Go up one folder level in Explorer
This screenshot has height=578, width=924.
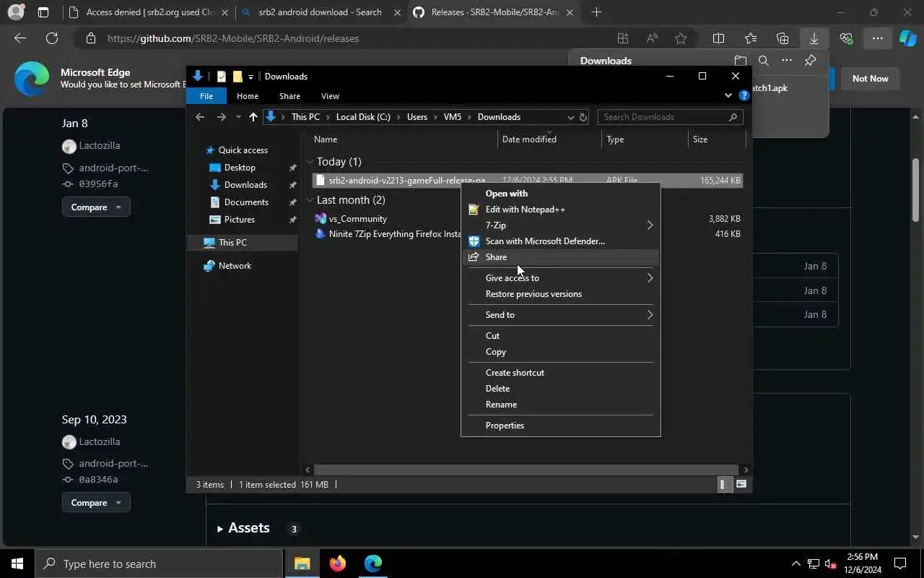point(253,117)
